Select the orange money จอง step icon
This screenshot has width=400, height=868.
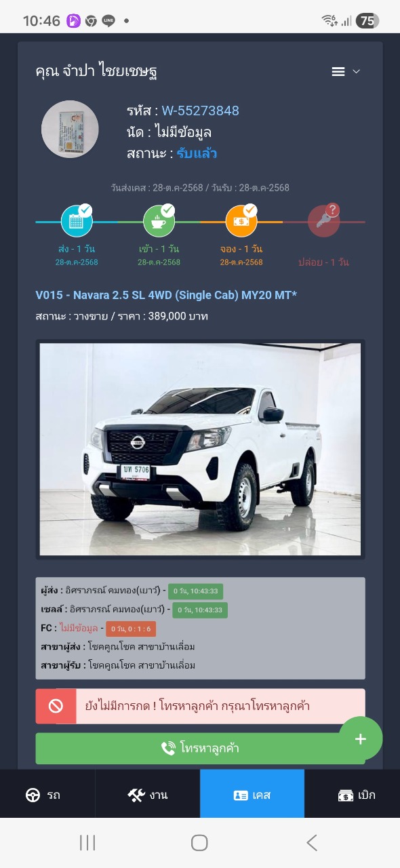click(242, 221)
